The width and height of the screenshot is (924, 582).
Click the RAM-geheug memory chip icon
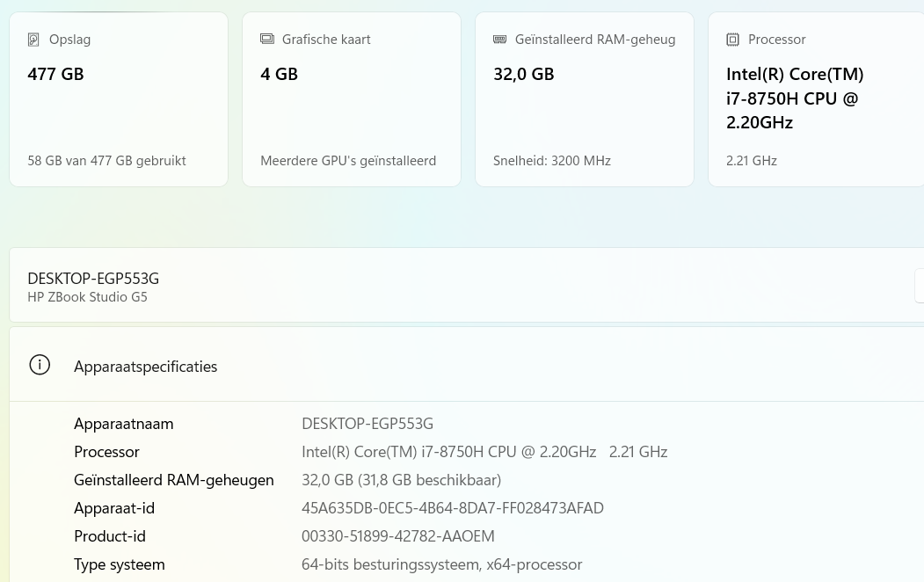(499, 39)
